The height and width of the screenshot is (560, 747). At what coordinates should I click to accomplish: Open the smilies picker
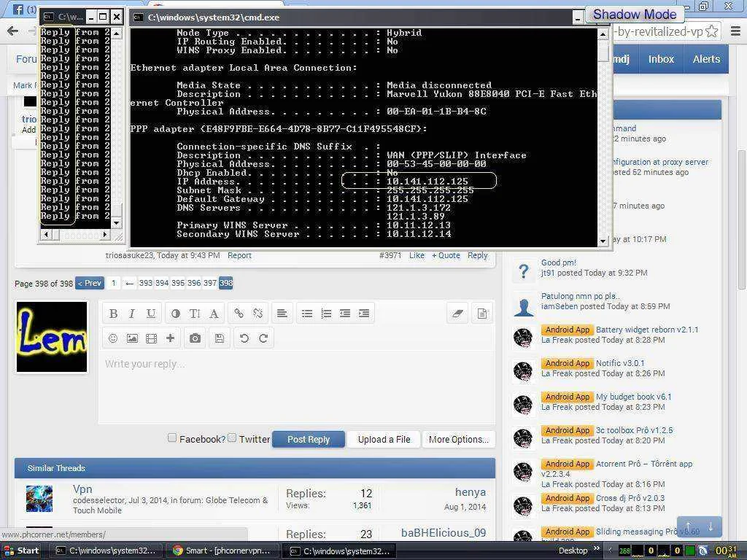113,338
